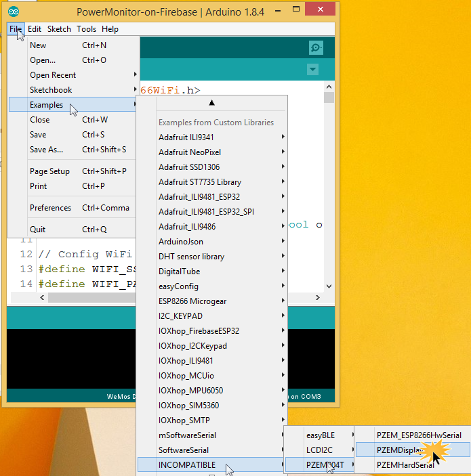Select Save menu entry
This screenshot has width=471, height=476.
tap(73, 135)
